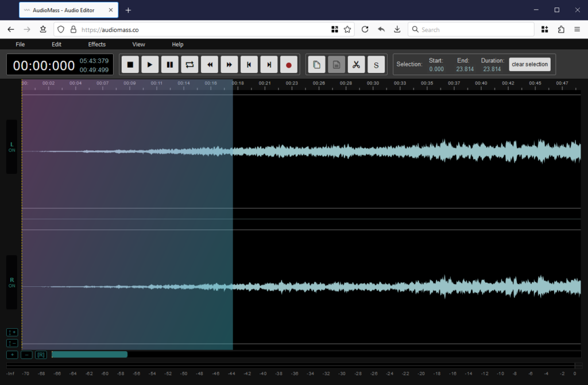
Task: Click the browser home-star icon
Action: (43, 29)
